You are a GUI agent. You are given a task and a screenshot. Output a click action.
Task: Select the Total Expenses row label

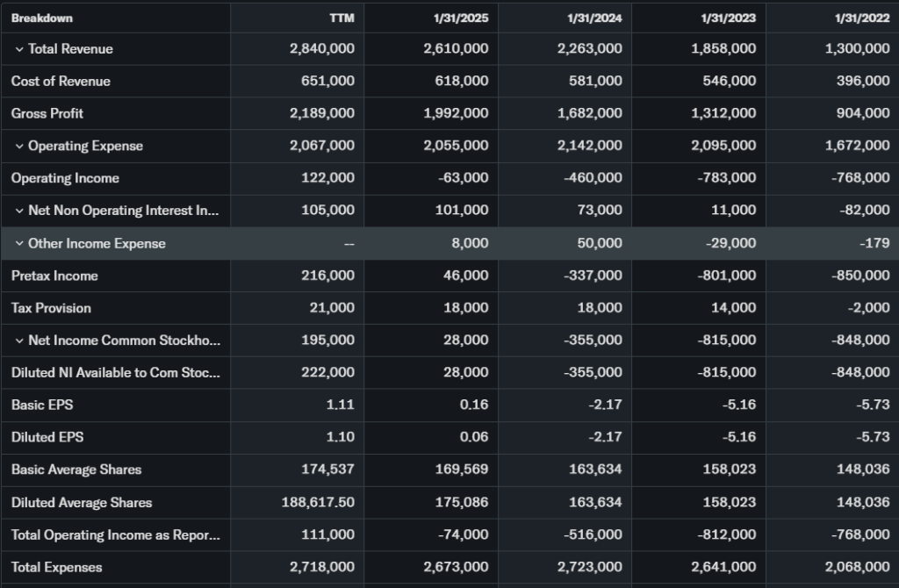(x=56, y=567)
